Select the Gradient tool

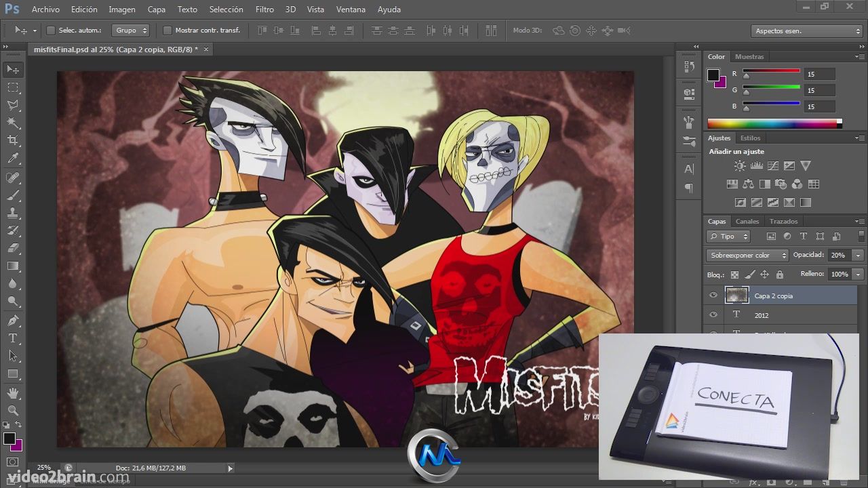tap(13, 266)
